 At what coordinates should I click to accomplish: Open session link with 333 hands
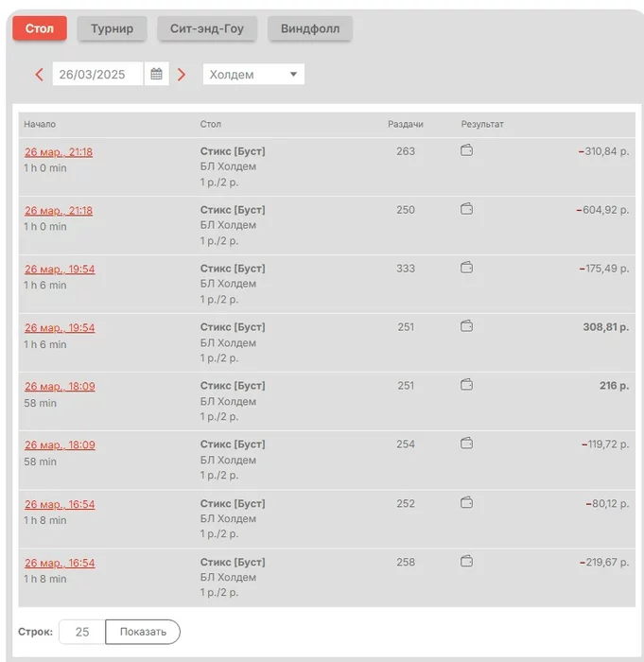click(60, 270)
